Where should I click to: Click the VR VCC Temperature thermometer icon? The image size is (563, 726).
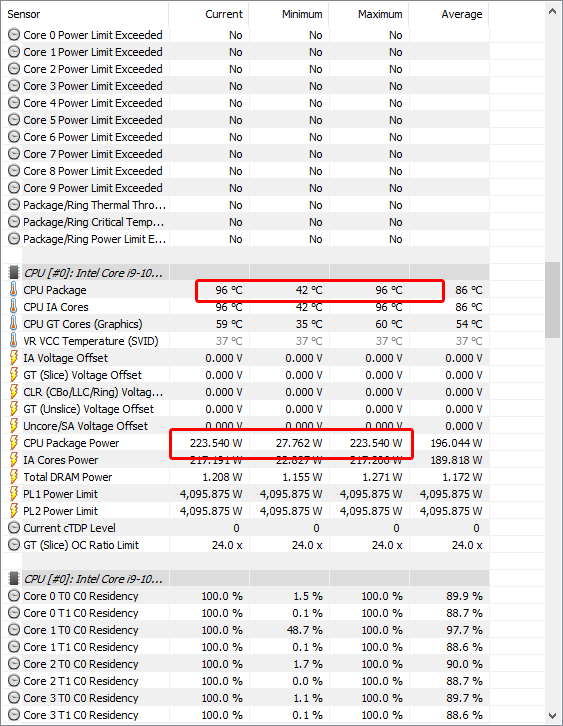tap(14, 341)
